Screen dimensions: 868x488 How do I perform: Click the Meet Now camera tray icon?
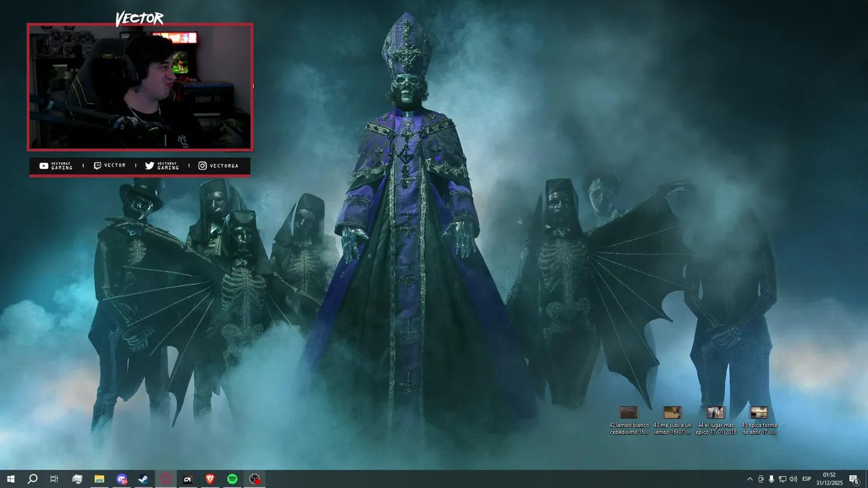click(x=761, y=479)
